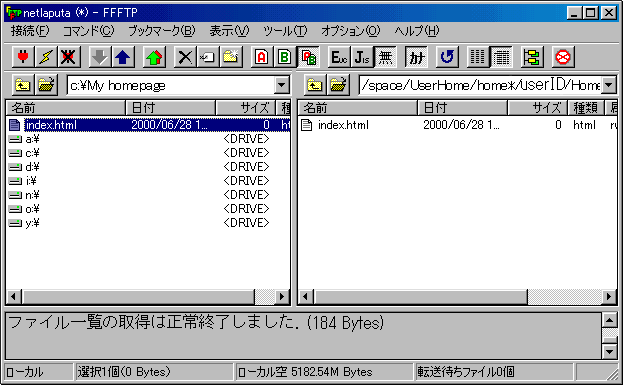The width and height of the screenshot is (623, 385).
Task: Open the 表示(V) menu
Action: coord(229,31)
